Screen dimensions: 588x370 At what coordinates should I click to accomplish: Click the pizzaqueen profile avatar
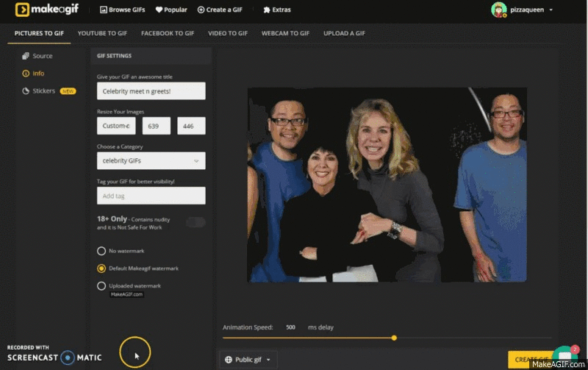pyautogui.click(x=499, y=10)
